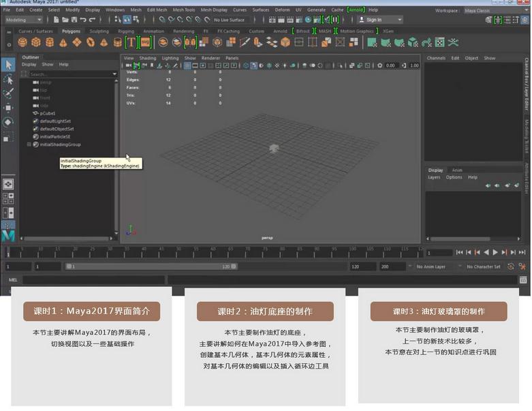The height and width of the screenshot is (411, 532).
Task: Toggle the Attribute Editor side tab
Action: [x=527, y=178]
